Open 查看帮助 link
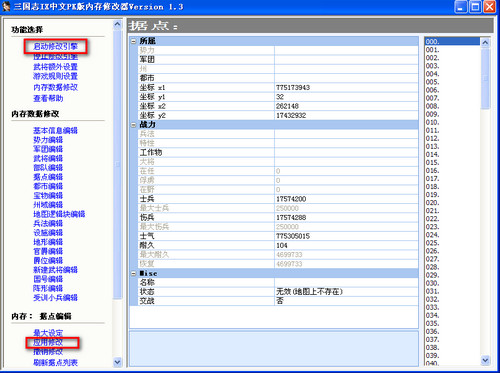Image resolution: width=500 pixels, height=373 pixels. [48, 98]
